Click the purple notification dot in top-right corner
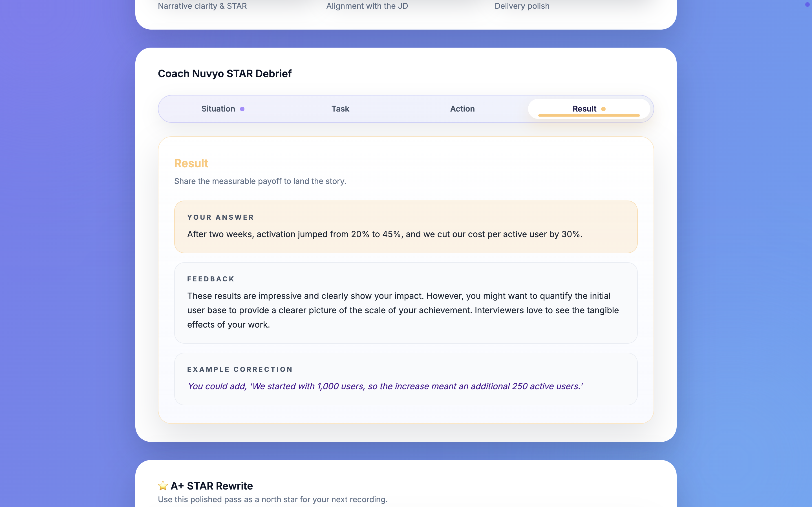The width and height of the screenshot is (812, 507). 807,5
